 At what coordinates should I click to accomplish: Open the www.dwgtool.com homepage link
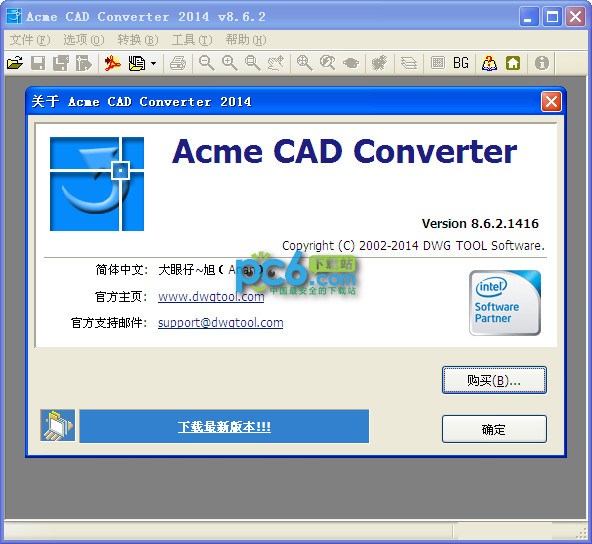tap(211, 297)
